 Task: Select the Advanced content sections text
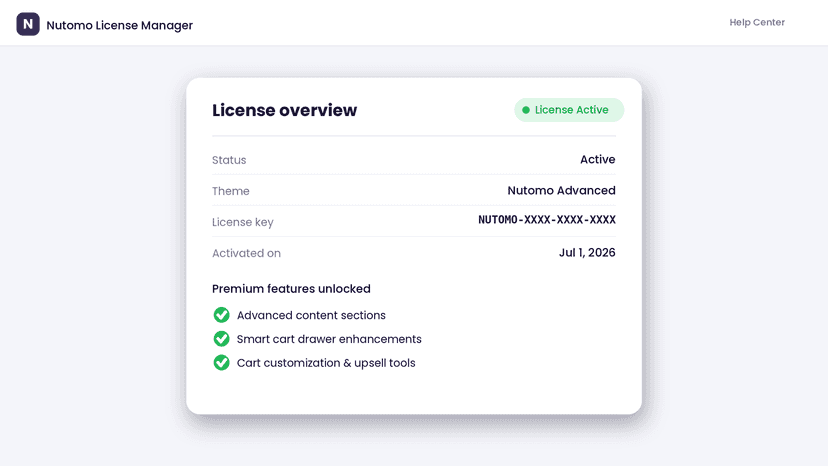[x=311, y=315]
